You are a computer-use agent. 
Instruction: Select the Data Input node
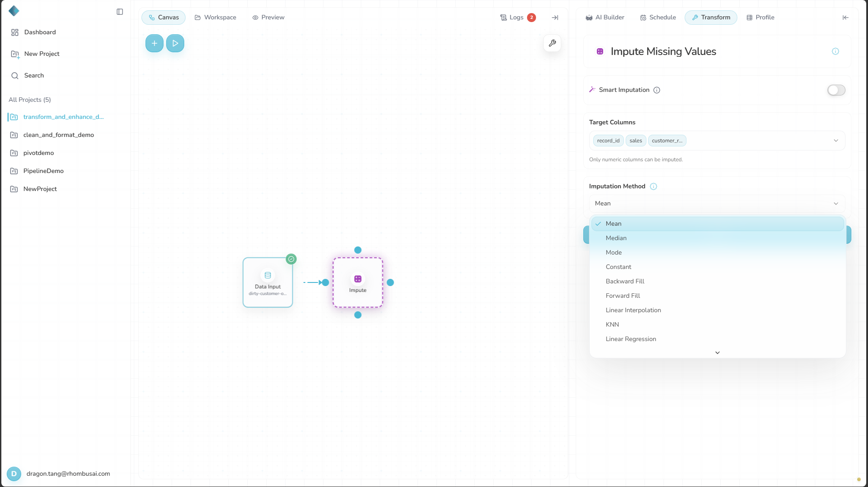[268, 282]
